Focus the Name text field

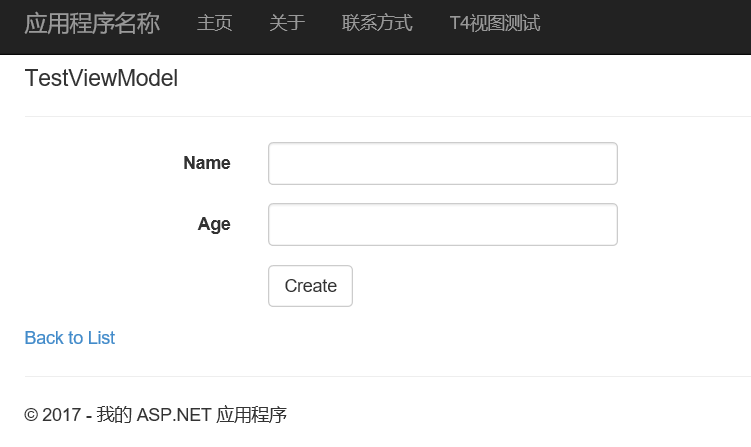(x=443, y=163)
